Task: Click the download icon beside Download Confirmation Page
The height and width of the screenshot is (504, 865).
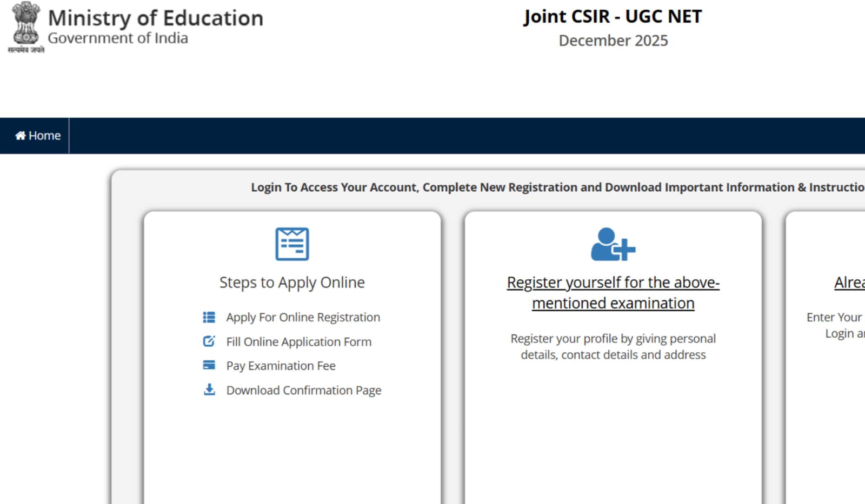Action: 209,389
